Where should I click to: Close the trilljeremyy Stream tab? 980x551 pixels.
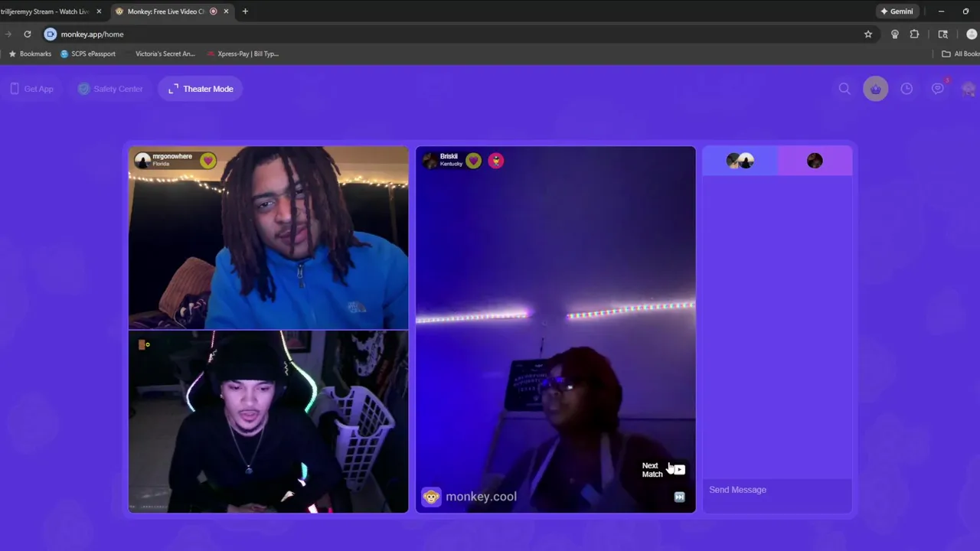click(x=99, y=11)
